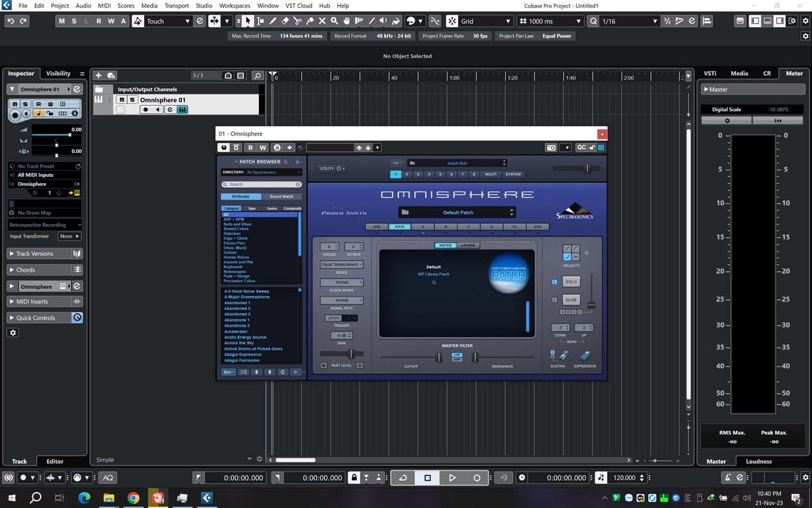Image resolution: width=812 pixels, height=508 pixels.
Task: Select the Erase tool
Action: [285, 21]
